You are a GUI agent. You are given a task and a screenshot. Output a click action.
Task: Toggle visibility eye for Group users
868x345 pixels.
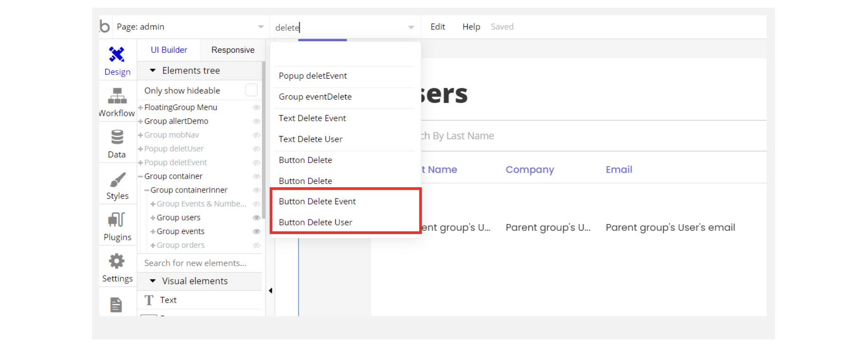257,218
